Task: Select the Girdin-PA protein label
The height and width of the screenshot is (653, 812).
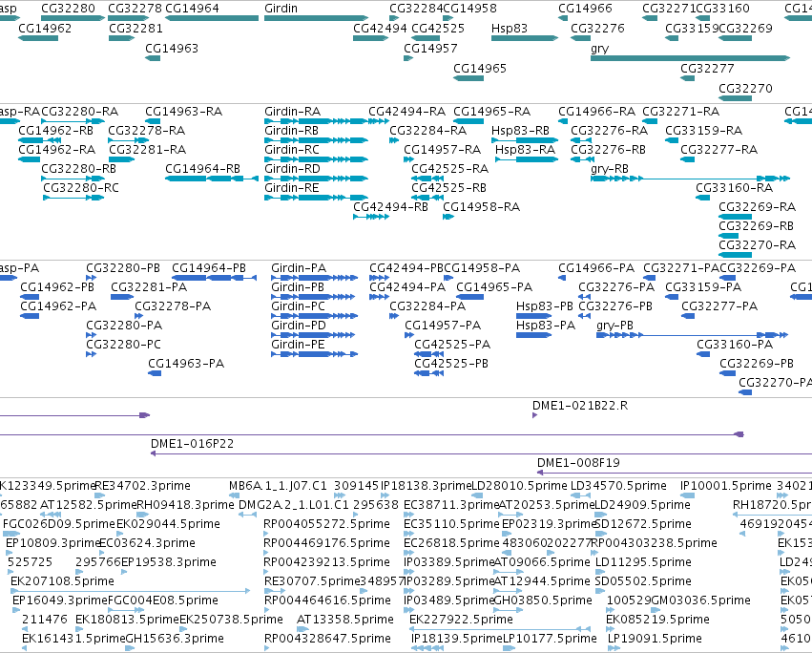Action: [299, 268]
